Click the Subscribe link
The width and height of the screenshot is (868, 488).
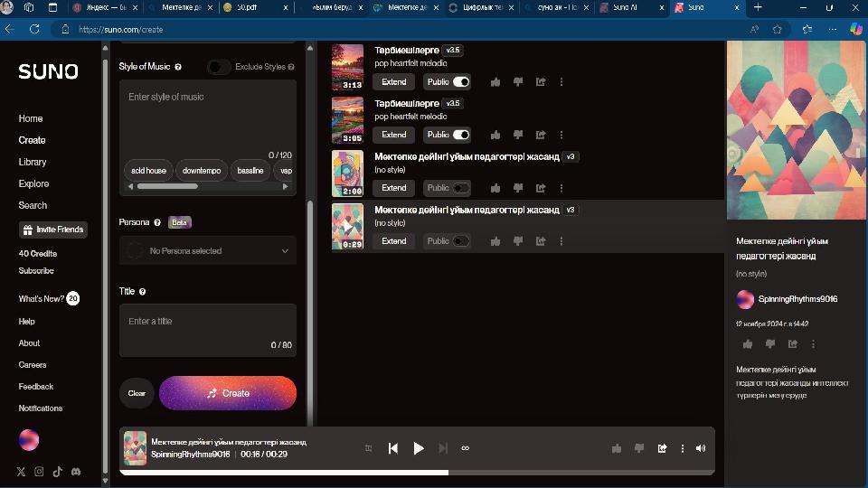(x=36, y=270)
